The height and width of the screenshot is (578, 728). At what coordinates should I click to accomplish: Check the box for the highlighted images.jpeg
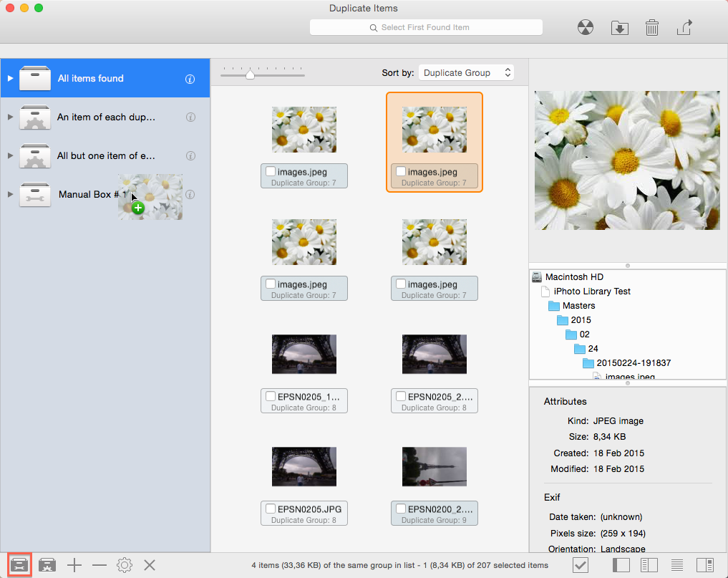(401, 172)
